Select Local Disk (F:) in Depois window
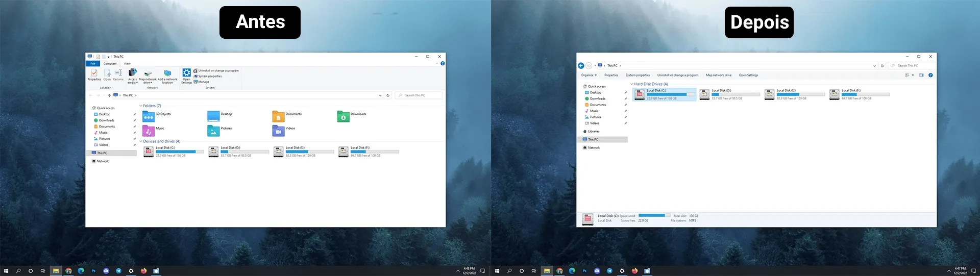 point(859,94)
